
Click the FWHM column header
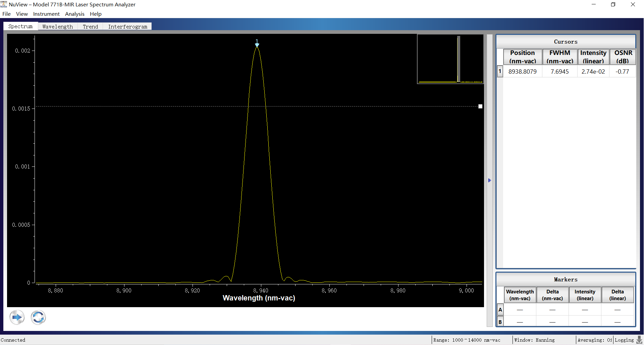click(x=559, y=57)
